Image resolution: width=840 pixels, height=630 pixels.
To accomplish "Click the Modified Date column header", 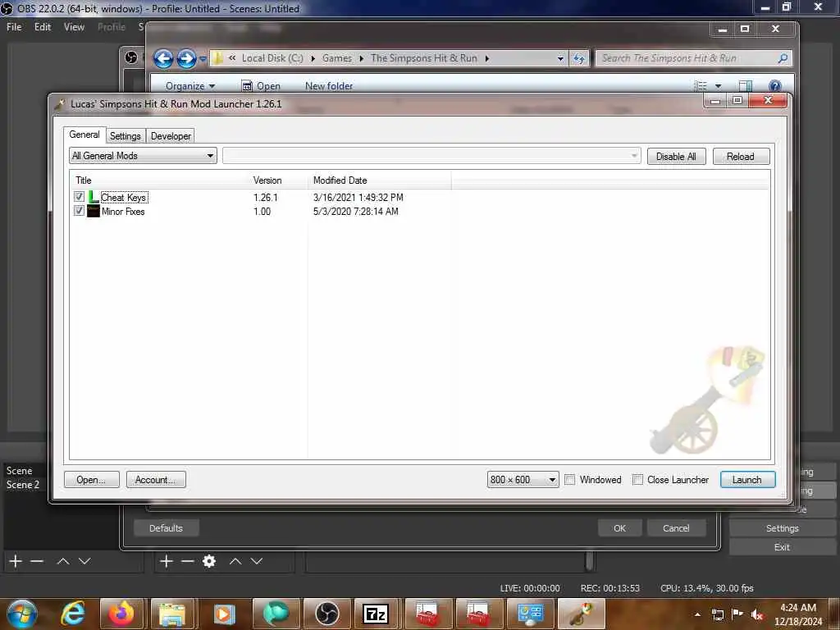I will [379, 180].
